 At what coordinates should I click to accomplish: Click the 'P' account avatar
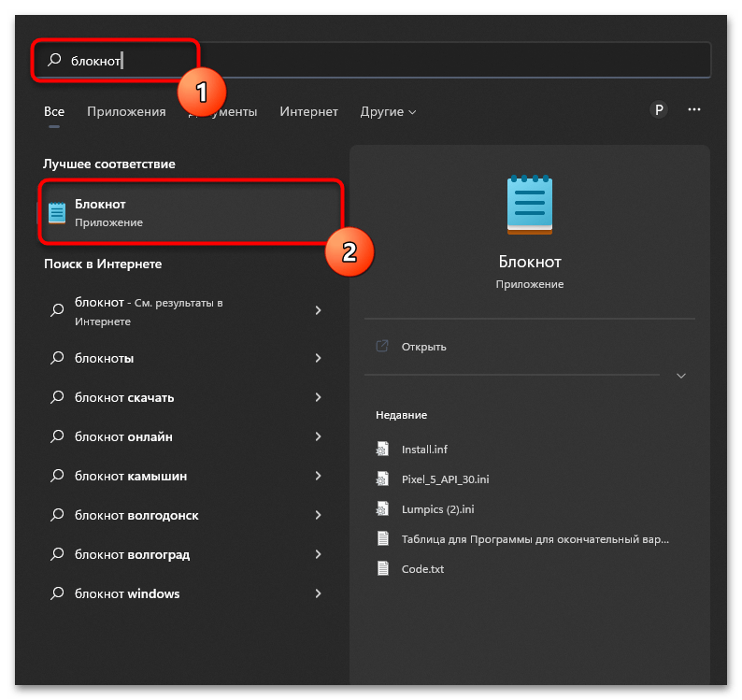(659, 109)
